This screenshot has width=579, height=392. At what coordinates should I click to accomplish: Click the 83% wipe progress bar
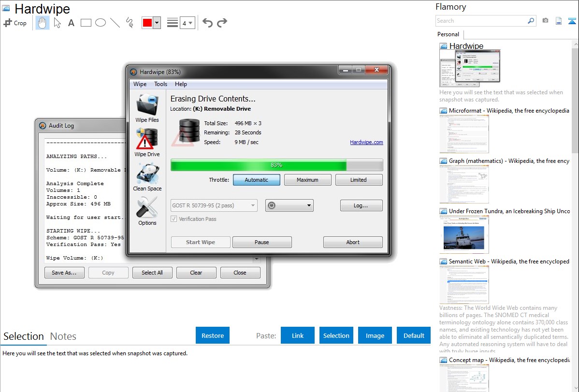[x=276, y=165]
